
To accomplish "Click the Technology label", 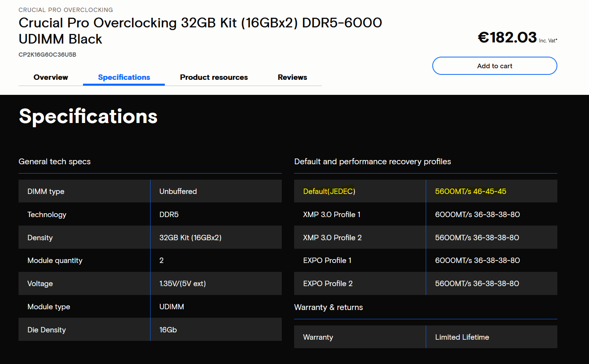I will pyautogui.click(x=47, y=214).
